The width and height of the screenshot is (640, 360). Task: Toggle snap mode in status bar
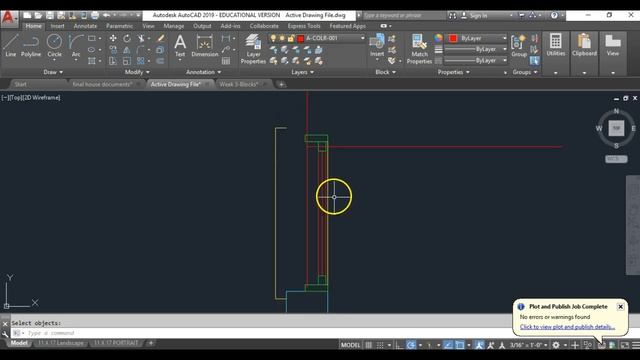point(380,345)
